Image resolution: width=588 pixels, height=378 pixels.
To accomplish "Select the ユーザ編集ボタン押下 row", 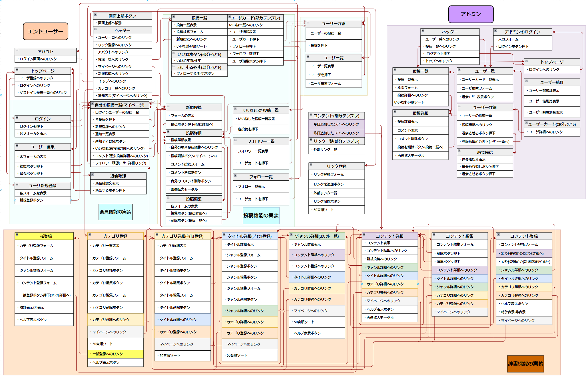I will [x=256, y=61].
